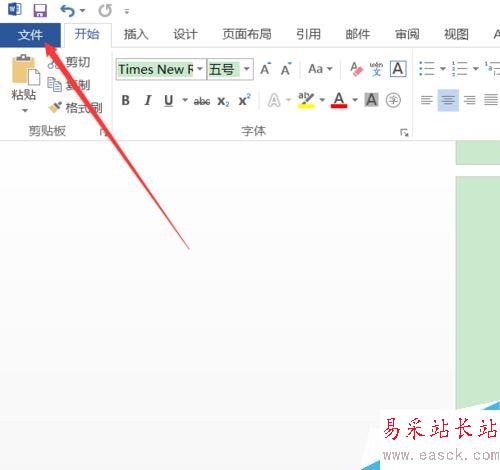Toggle strikethrough abc formatting
500x470 pixels.
pyautogui.click(x=202, y=101)
